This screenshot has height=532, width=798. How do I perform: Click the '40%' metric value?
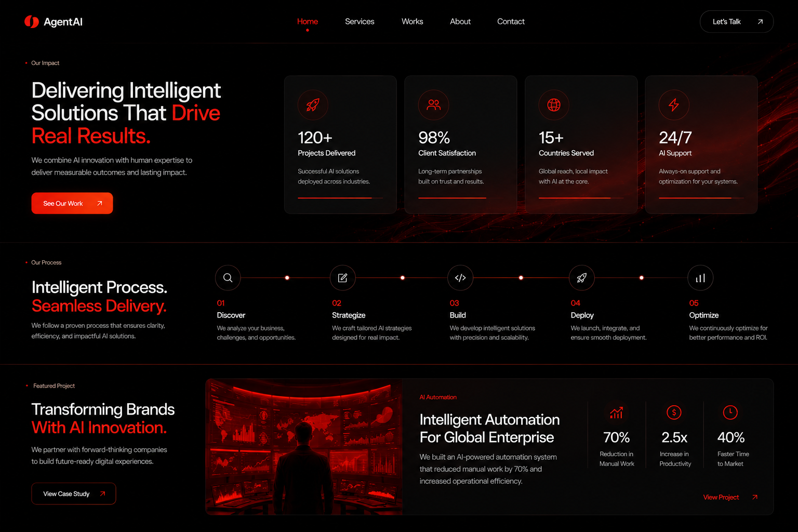pyautogui.click(x=730, y=437)
